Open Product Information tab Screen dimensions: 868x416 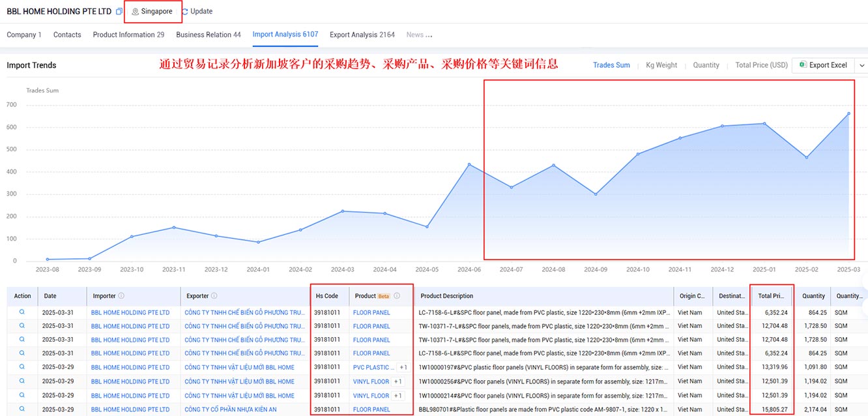128,35
